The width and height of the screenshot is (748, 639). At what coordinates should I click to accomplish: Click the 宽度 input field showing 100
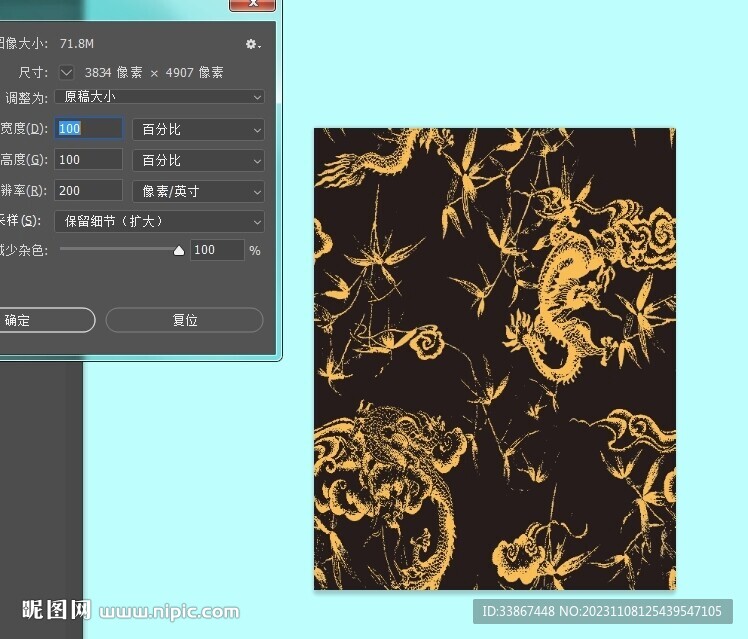[x=88, y=129]
